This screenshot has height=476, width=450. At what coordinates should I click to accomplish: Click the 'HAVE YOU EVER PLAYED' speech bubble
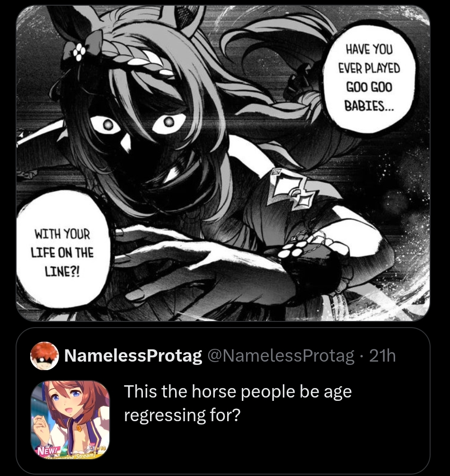click(369, 78)
